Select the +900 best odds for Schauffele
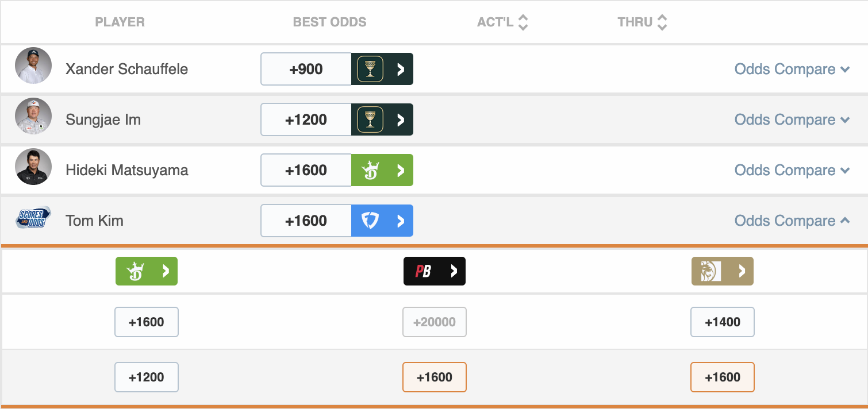The image size is (868, 409). (306, 69)
